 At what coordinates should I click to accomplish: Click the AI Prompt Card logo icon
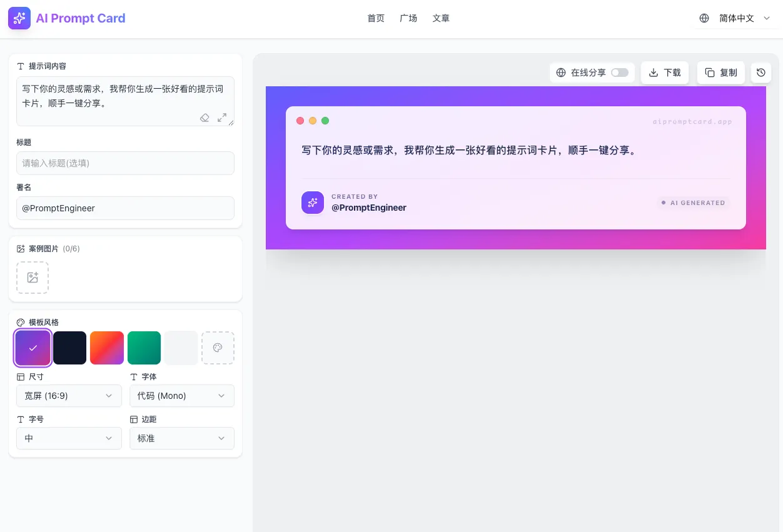(x=19, y=18)
